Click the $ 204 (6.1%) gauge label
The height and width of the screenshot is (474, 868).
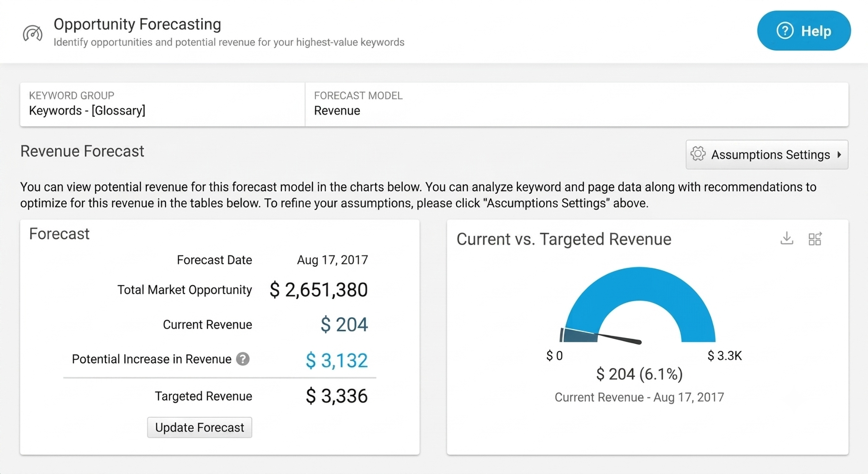click(x=640, y=374)
